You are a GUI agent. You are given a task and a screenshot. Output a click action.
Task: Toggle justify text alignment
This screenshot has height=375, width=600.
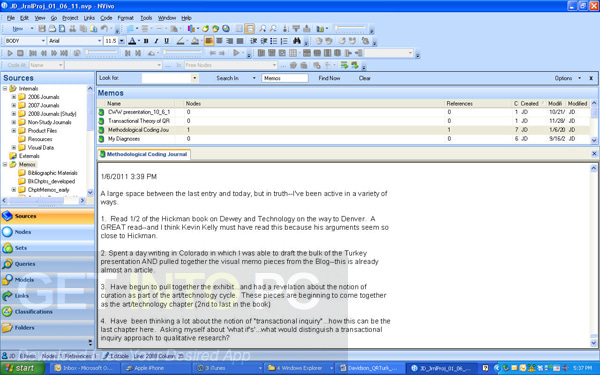coord(240,41)
